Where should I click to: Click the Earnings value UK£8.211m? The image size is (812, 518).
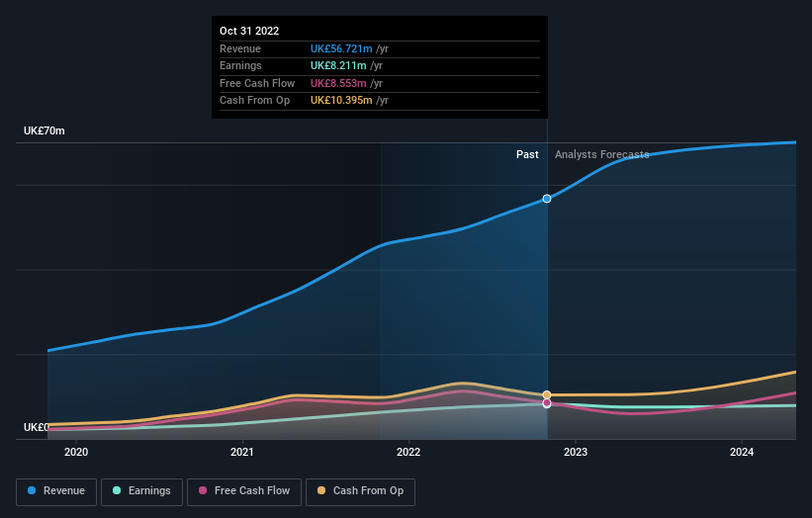coord(338,65)
